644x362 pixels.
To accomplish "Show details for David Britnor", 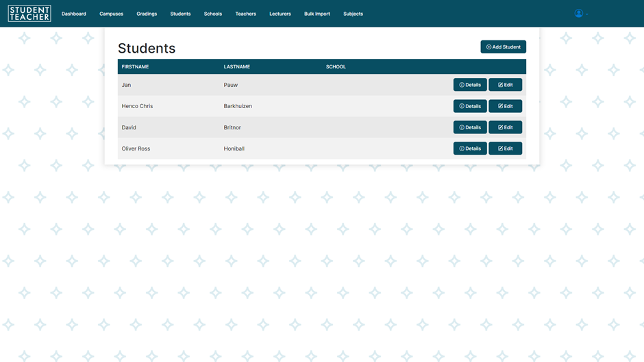I will [470, 127].
